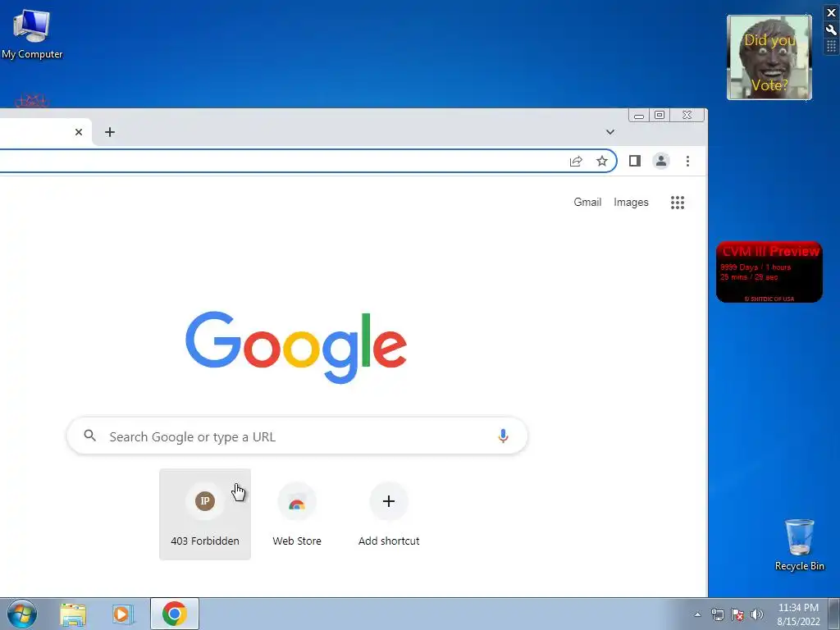Click the network tray icon

[717, 614]
